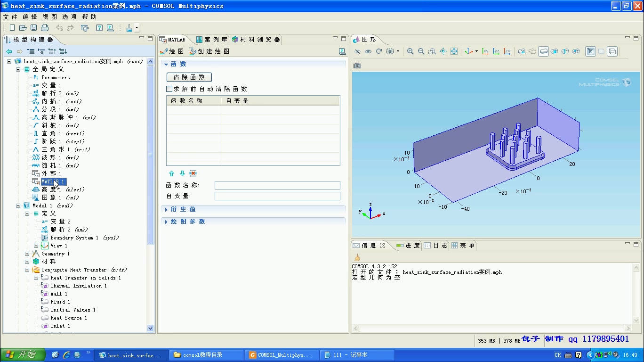This screenshot has width=644, height=362.
Task: Switch to the xy view
Action: click(x=485, y=51)
